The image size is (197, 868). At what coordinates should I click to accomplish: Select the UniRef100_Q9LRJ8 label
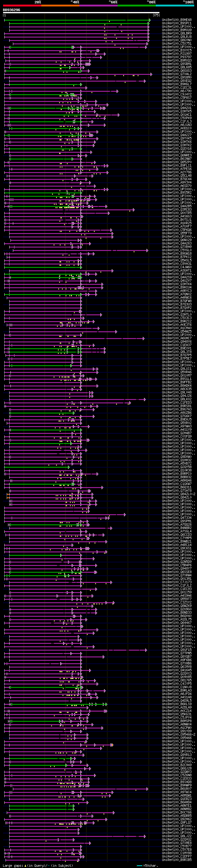(177, 37)
